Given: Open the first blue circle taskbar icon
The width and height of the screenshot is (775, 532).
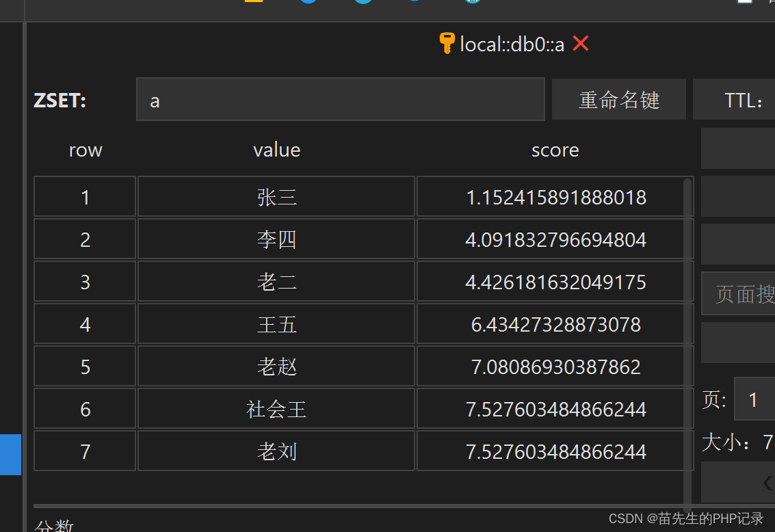Looking at the screenshot, I should coord(308,2).
